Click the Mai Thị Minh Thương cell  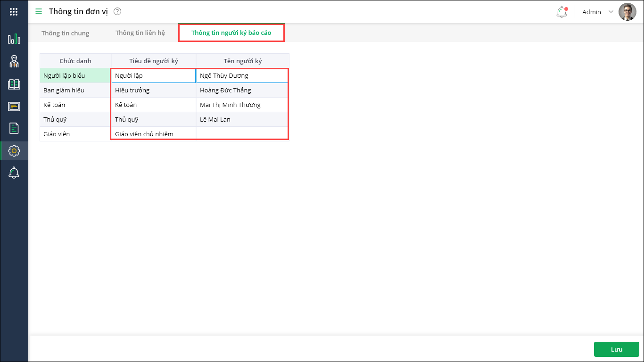242,105
